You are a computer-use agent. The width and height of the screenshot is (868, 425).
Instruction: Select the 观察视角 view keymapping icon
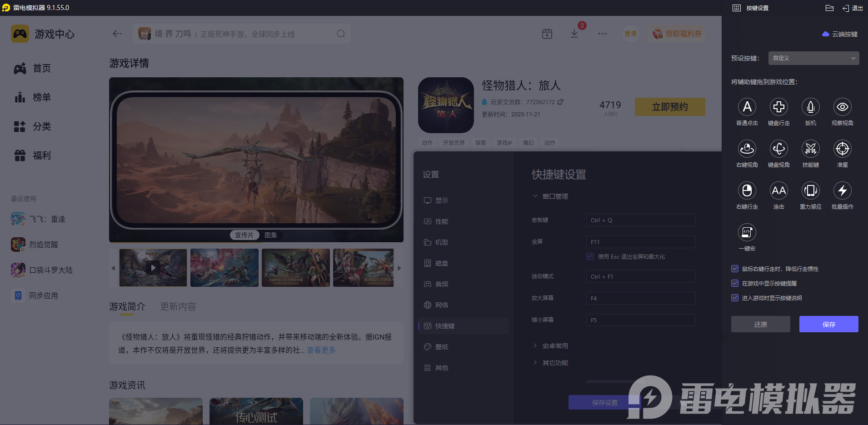pyautogui.click(x=842, y=107)
